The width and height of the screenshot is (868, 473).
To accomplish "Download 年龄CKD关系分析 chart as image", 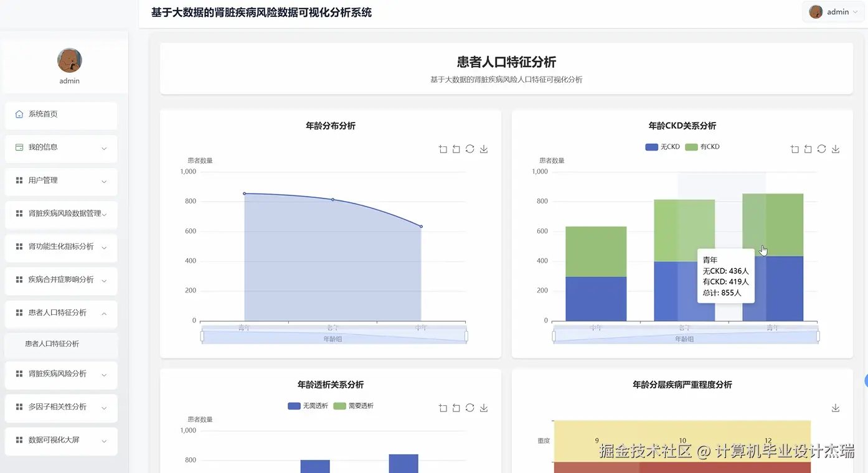I will [836, 149].
